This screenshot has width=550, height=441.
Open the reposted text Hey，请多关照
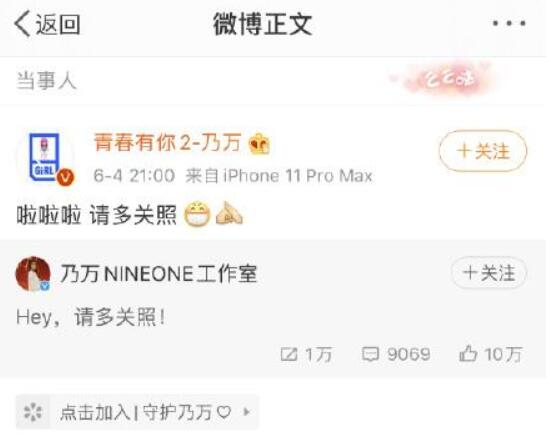pyautogui.click(x=91, y=318)
